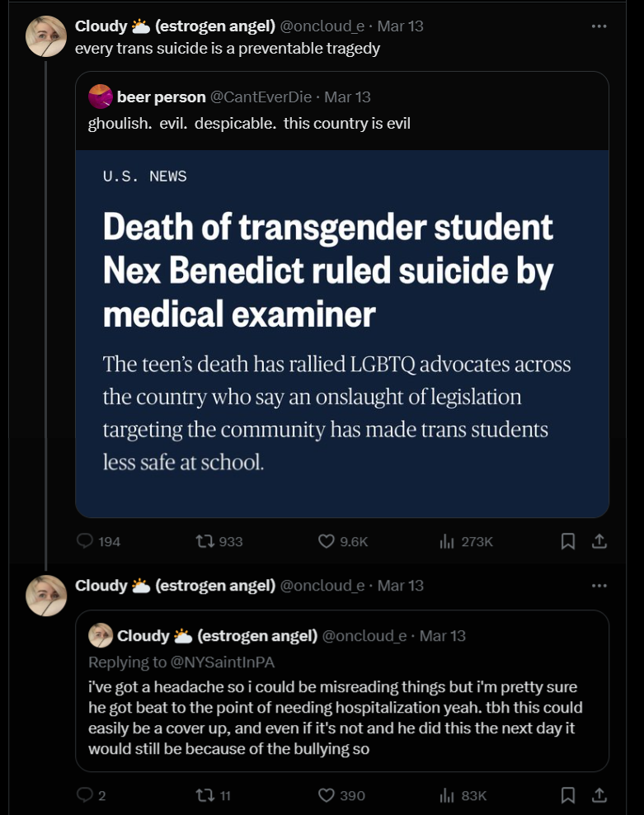Share the second tweet
The image size is (644, 815).
(x=599, y=795)
